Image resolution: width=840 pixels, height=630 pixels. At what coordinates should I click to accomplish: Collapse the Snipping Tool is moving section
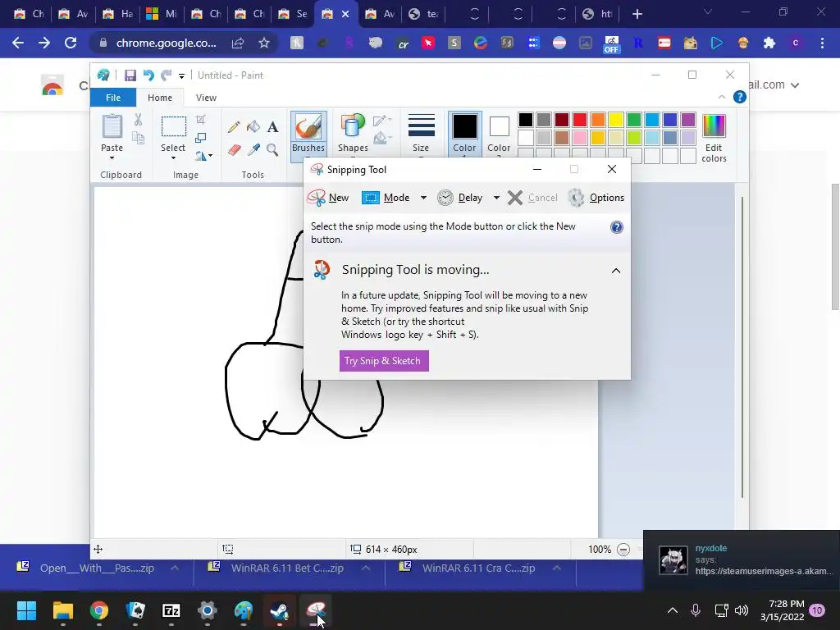click(x=616, y=271)
